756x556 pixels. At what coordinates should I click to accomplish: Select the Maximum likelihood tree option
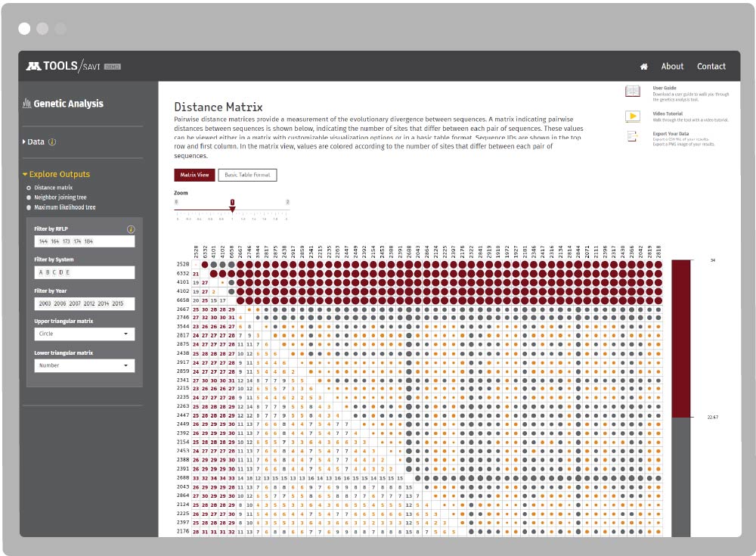29,207
